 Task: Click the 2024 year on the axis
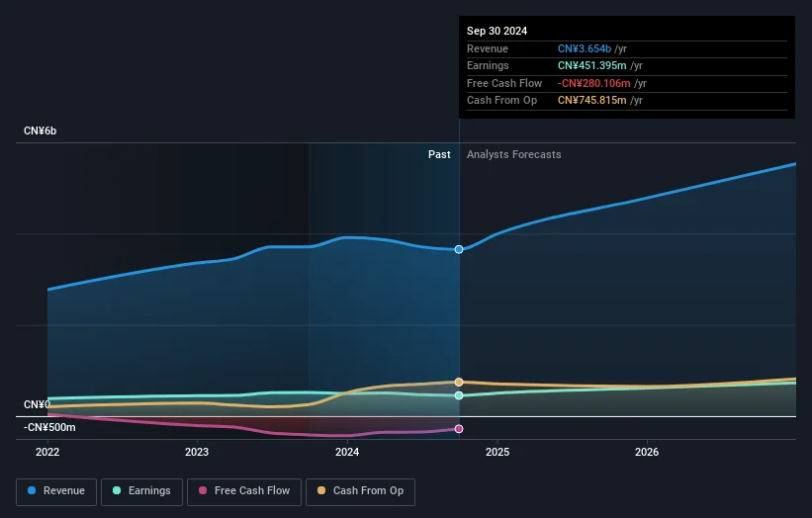tap(347, 452)
